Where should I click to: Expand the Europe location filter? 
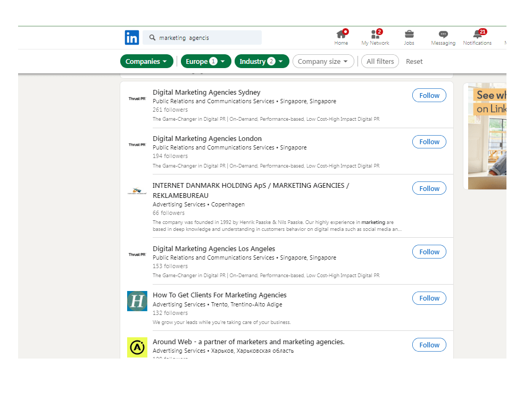pyautogui.click(x=206, y=61)
